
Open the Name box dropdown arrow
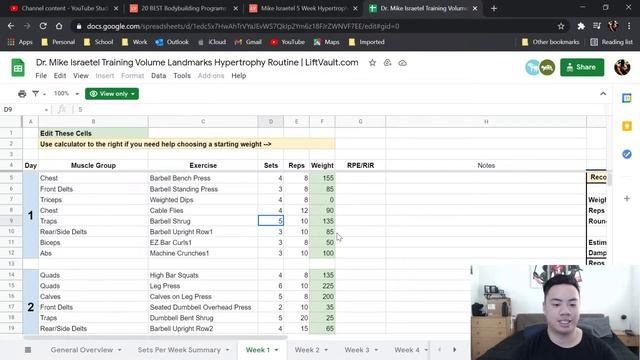pyautogui.click(x=46, y=110)
